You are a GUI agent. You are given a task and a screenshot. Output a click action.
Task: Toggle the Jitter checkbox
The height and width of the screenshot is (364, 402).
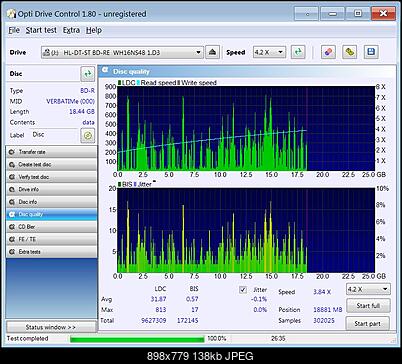[x=243, y=290]
